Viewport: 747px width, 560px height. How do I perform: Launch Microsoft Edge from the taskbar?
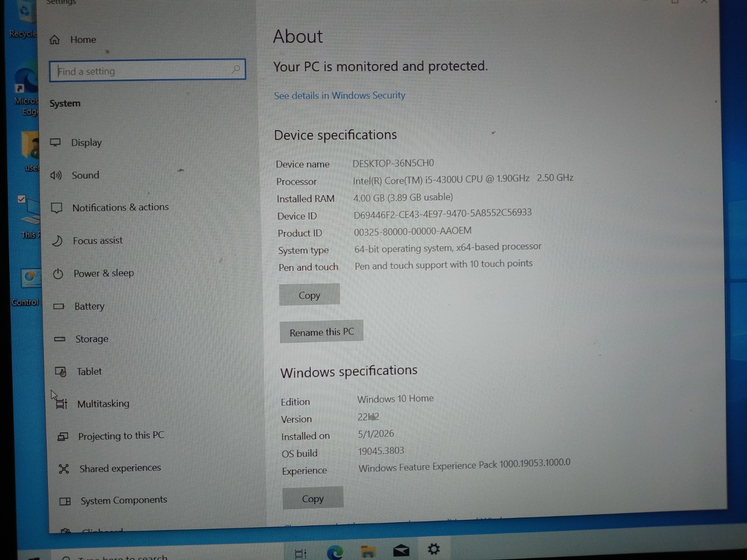(335, 552)
